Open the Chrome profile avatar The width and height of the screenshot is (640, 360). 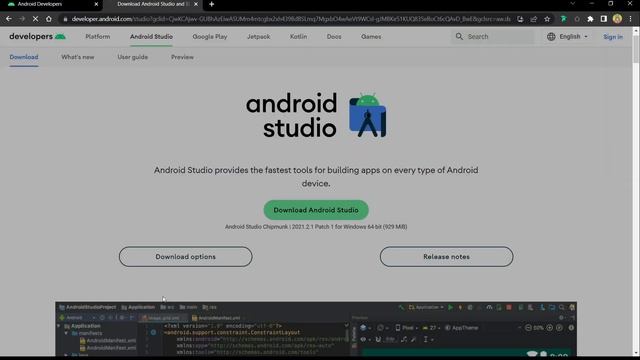[x=617, y=18]
